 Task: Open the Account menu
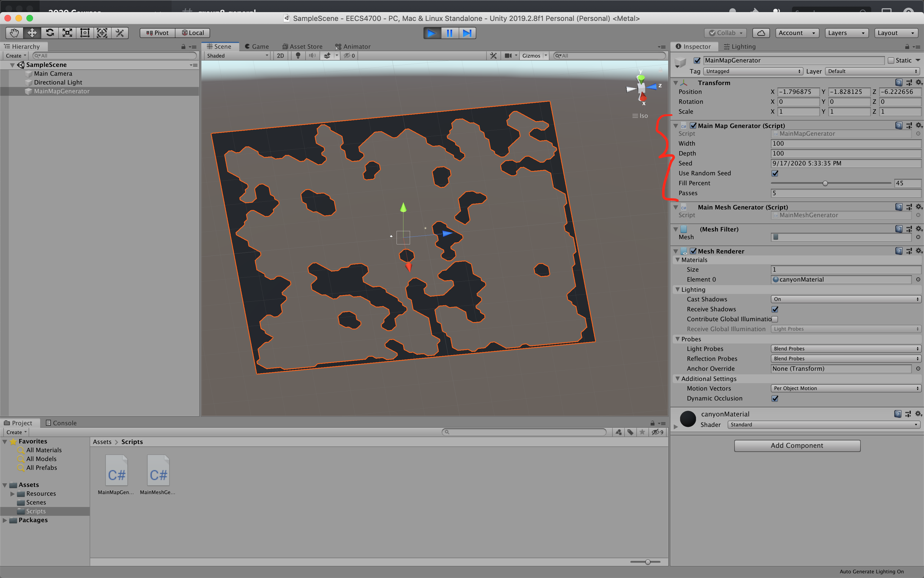click(797, 33)
